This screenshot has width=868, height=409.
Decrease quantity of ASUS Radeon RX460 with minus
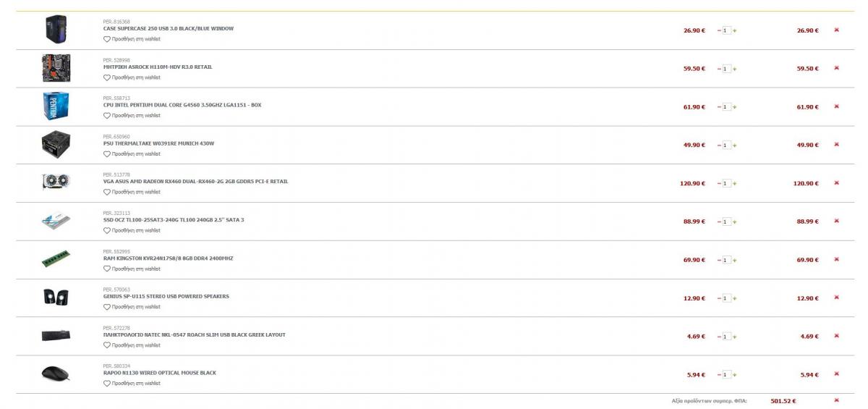coord(719,184)
